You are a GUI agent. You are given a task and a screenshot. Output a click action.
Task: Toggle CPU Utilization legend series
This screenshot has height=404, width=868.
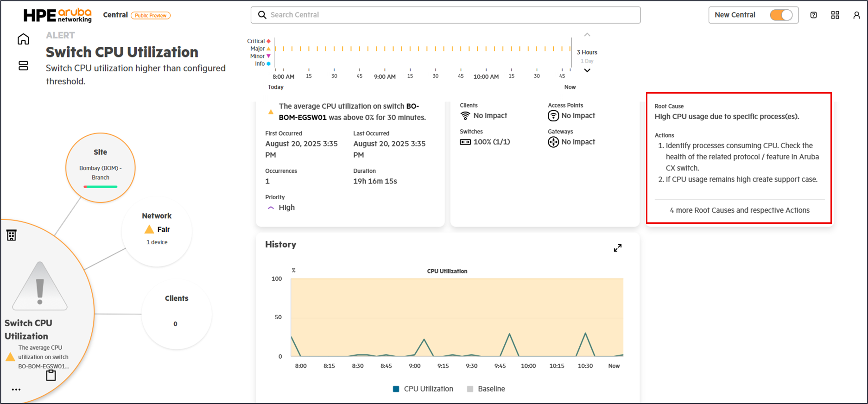423,389
